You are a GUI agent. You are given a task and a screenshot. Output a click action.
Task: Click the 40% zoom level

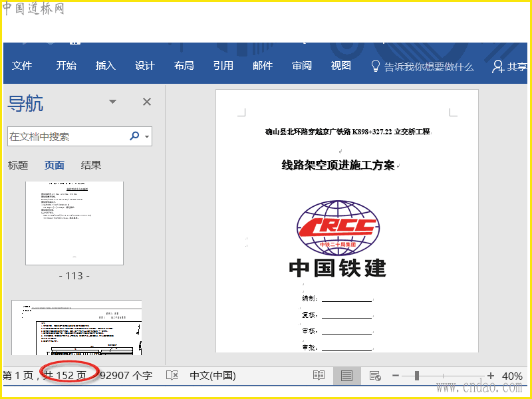(512, 376)
